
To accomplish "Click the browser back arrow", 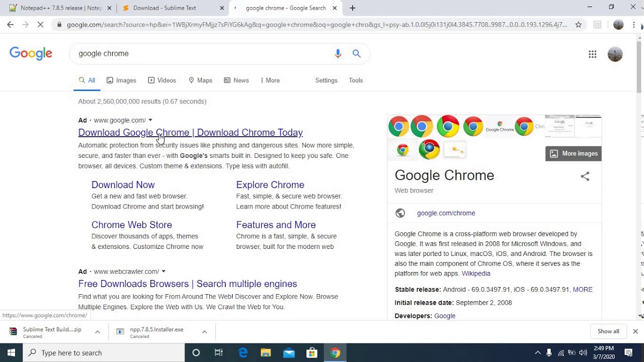I will pyautogui.click(x=10, y=24).
